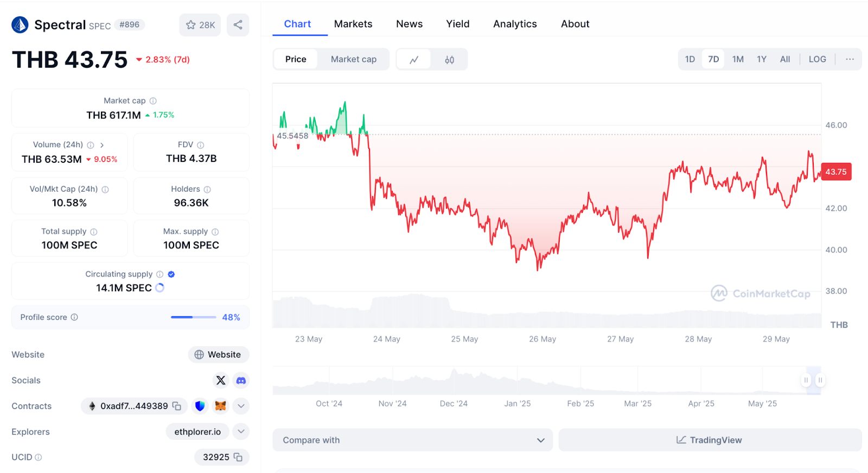Switch to candlestick chart view
Viewport: 868px width, 473px height.
[x=449, y=59]
